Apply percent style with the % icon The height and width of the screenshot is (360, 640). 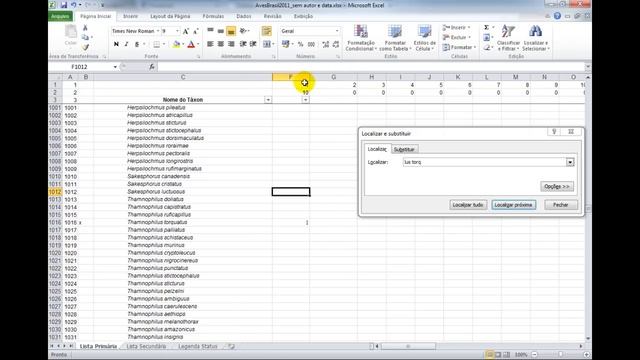[x=300, y=44]
